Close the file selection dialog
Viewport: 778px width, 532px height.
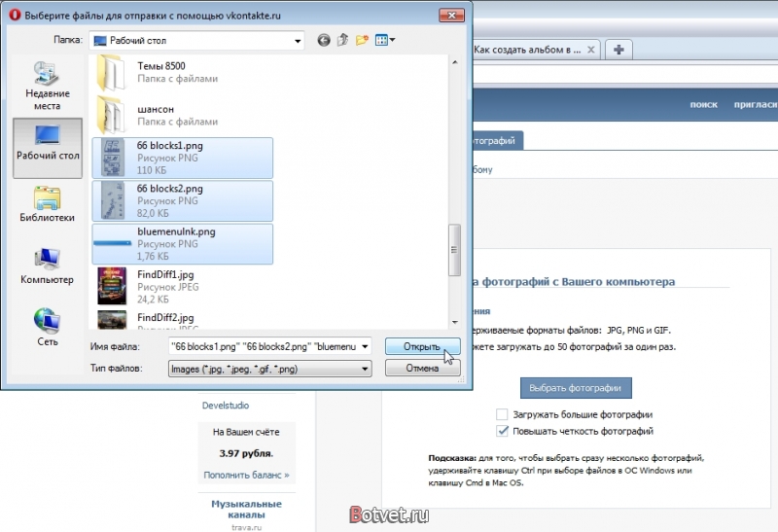(x=451, y=16)
